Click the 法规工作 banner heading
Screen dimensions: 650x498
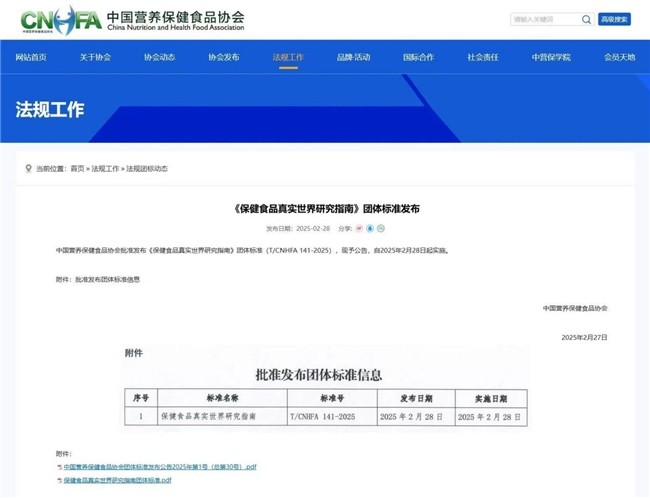point(50,110)
